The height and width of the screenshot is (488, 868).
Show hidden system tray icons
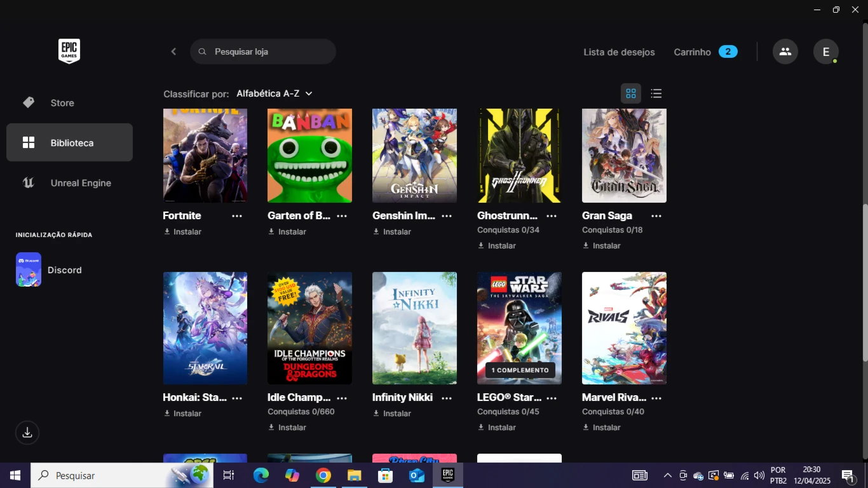(668, 475)
